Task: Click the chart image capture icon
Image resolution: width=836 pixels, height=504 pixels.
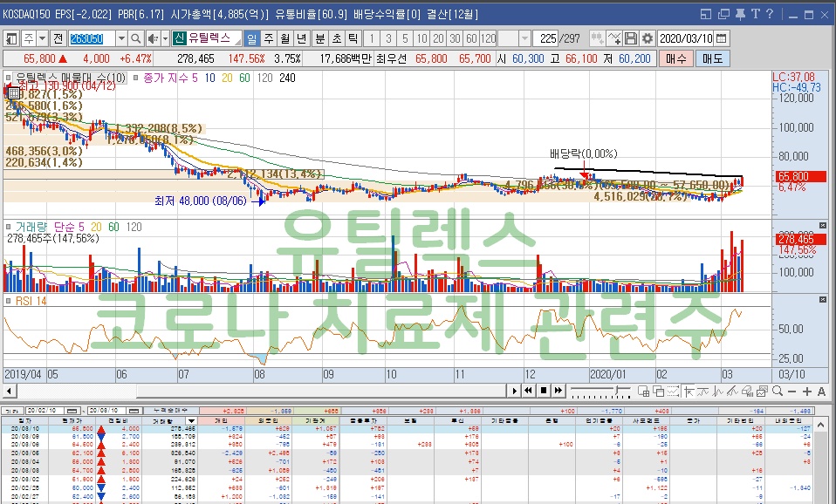Action: pyautogui.click(x=762, y=392)
